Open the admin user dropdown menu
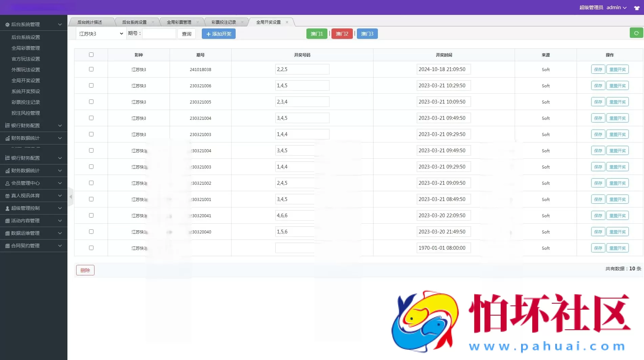The height and width of the screenshot is (360, 644). tap(616, 7)
